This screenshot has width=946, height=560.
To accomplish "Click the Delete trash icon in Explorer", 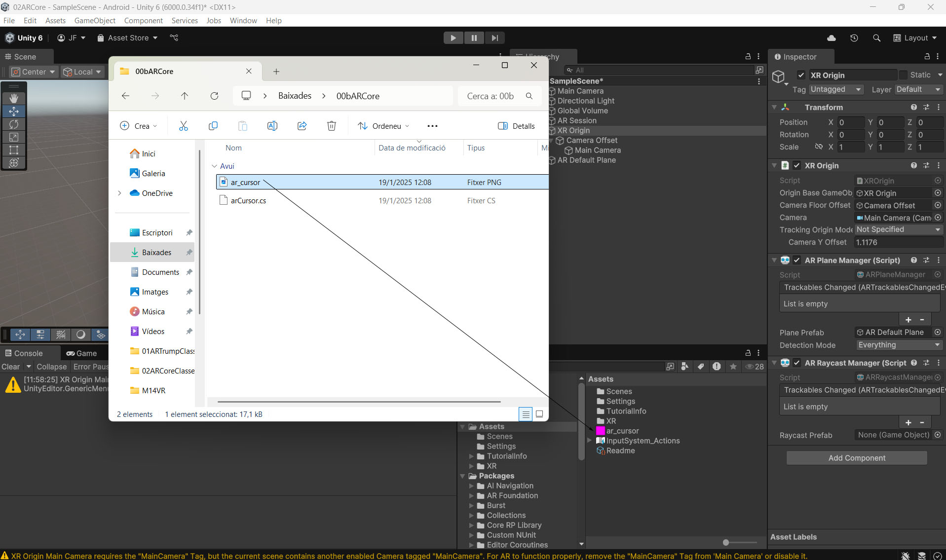I will coord(332,126).
